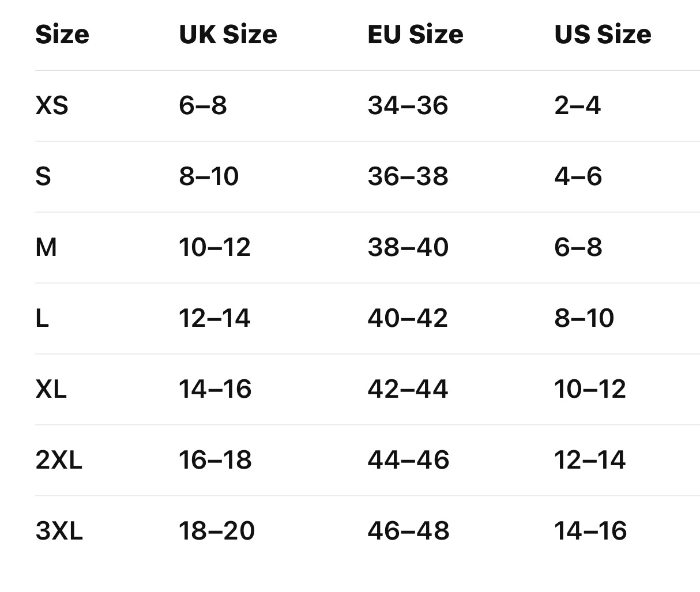Viewport: 700px width, 592px height.
Task: Click US size 12–14 in 2XL row
Action: [x=590, y=460]
